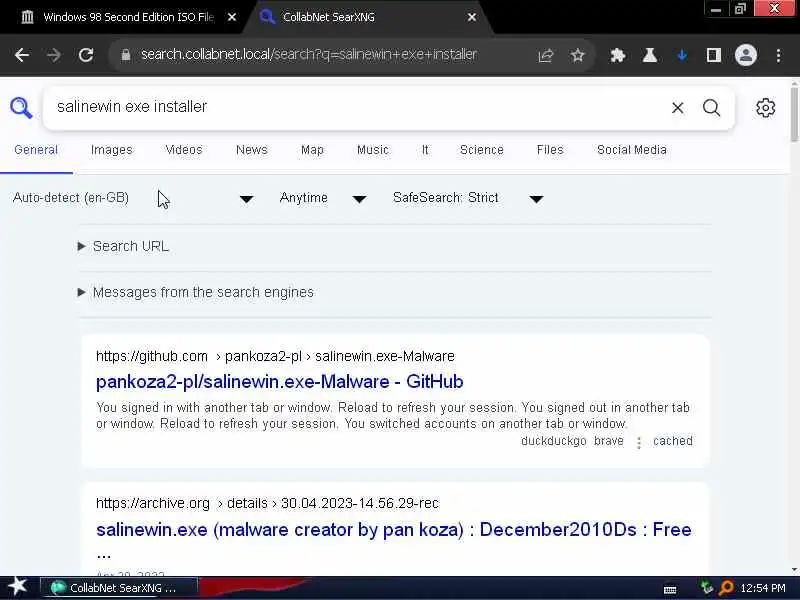
Task: Select the Music category
Action: (x=372, y=150)
